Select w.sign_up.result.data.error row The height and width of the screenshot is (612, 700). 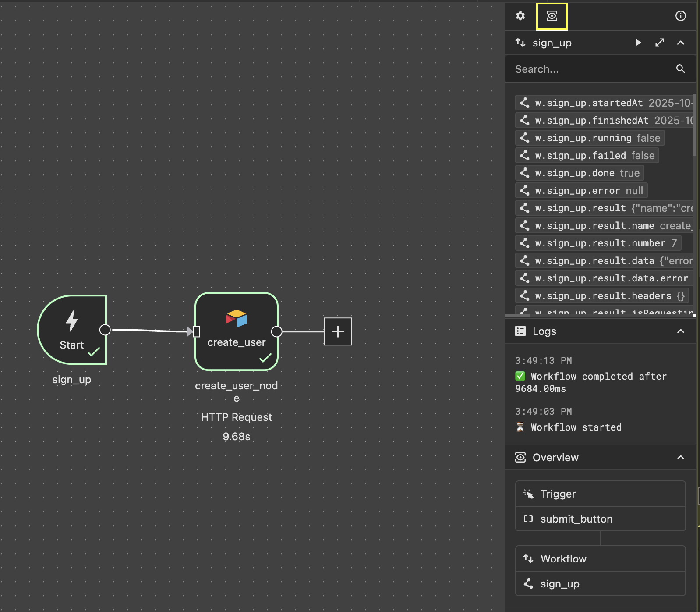click(x=605, y=278)
